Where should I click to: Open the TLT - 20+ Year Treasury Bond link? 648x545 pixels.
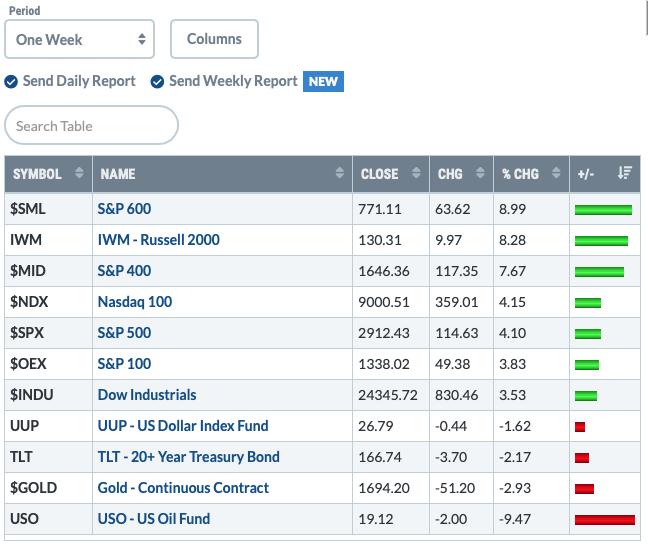[x=188, y=457]
